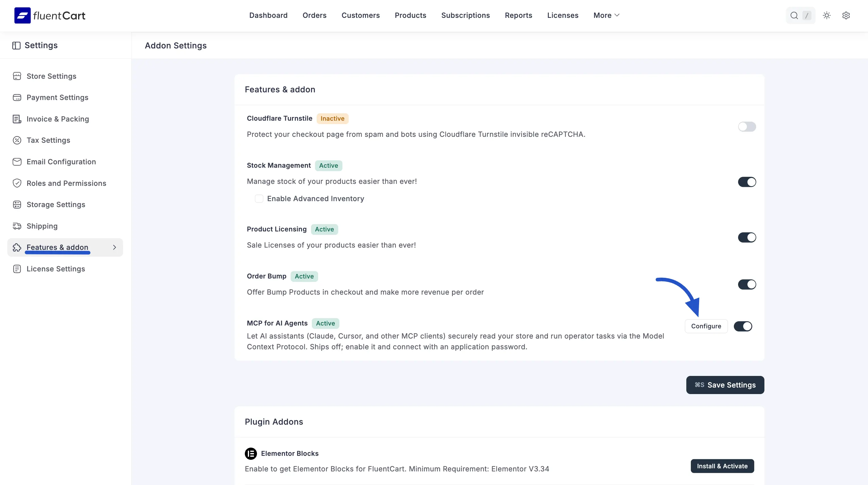Viewport: 868px width, 485px height.
Task: Click the Storage Settings server icon
Action: click(x=17, y=205)
